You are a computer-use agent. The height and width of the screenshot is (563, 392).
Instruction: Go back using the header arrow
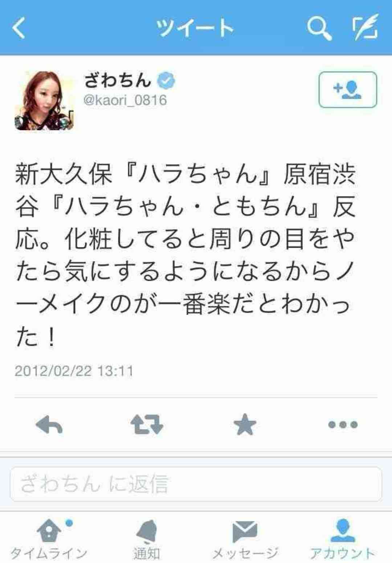[x=19, y=28]
